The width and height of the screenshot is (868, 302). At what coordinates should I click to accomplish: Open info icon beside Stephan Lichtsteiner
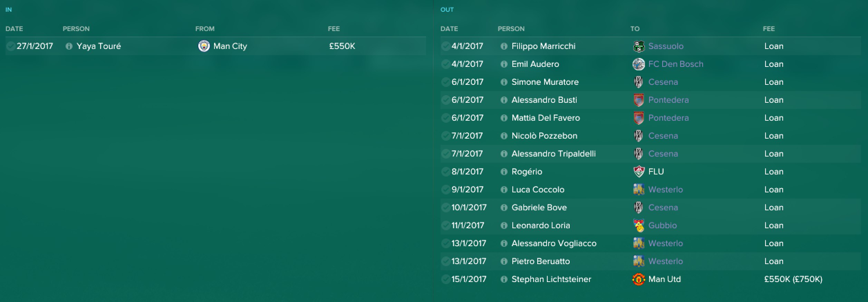coord(504,279)
